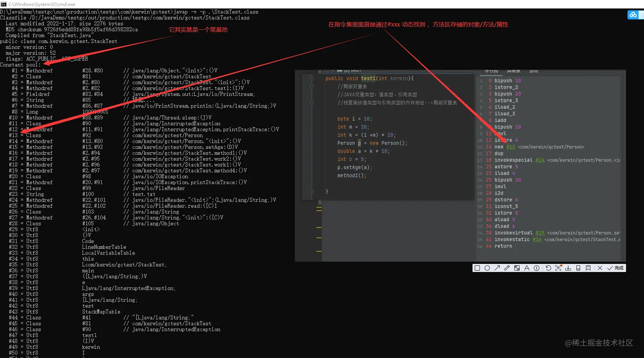Image resolution: width=644 pixels, height=358 pixels.
Task: Select the rectangle annotation tool
Action: [477, 268]
